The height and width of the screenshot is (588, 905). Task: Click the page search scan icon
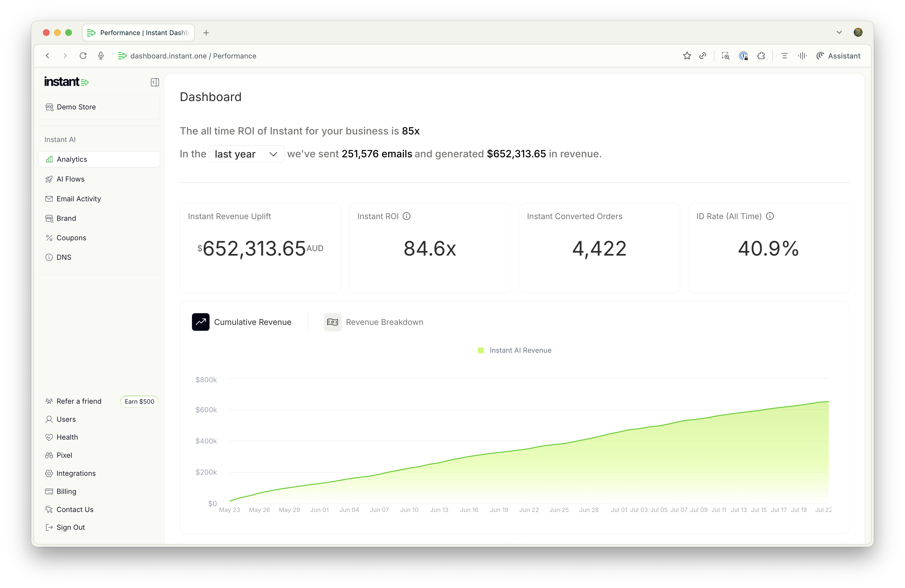(726, 56)
